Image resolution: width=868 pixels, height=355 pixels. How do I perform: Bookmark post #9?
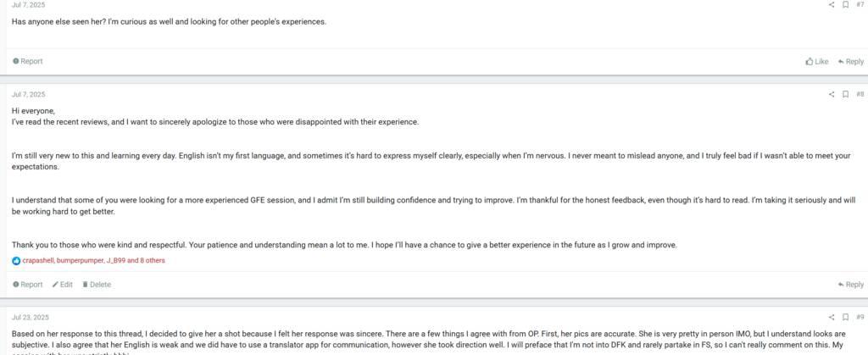coord(845,318)
